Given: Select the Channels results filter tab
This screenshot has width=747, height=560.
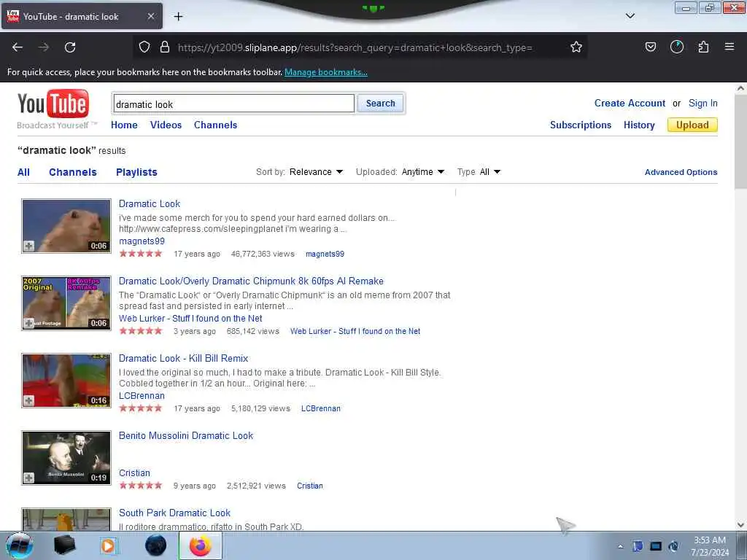Looking at the screenshot, I should (x=73, y=172).
